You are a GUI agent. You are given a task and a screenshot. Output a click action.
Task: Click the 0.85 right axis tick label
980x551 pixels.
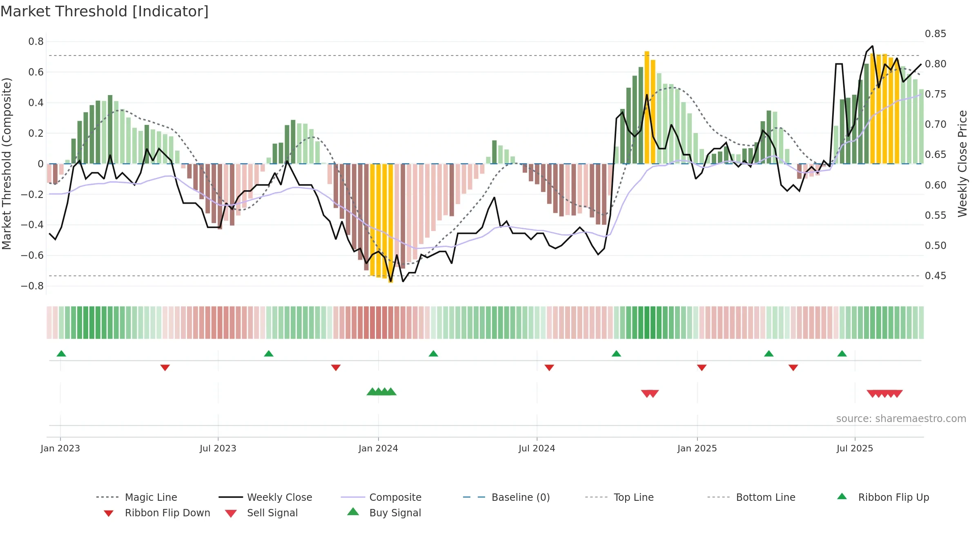click(935, 33)
